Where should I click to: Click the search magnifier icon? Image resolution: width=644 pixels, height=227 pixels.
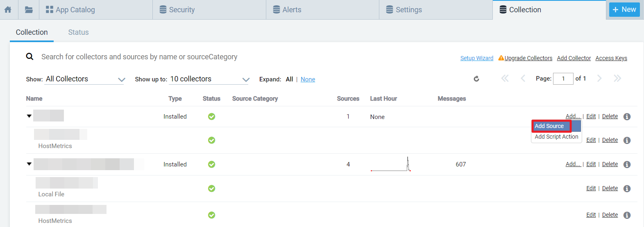(29, 56)
